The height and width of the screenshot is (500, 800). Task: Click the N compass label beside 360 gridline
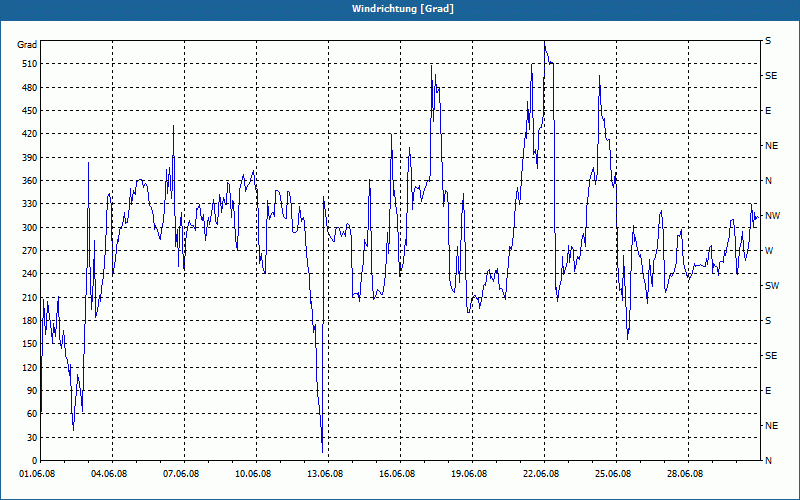point(768,181)
